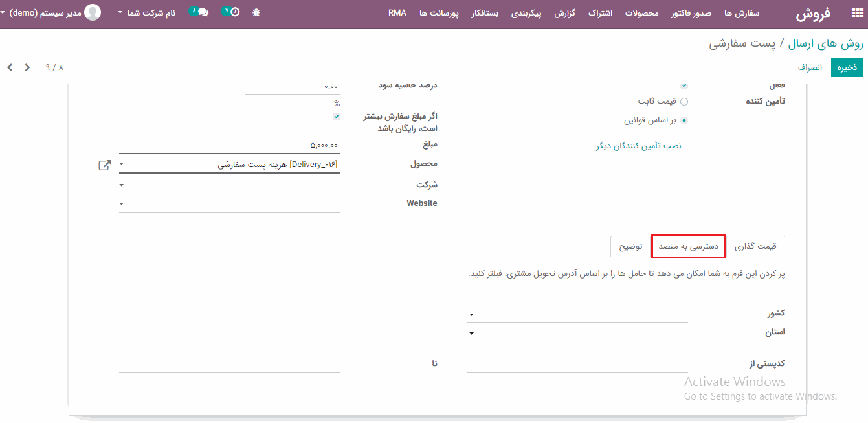Switch to the قیمت گذاری tab

[x=757, y=247]
